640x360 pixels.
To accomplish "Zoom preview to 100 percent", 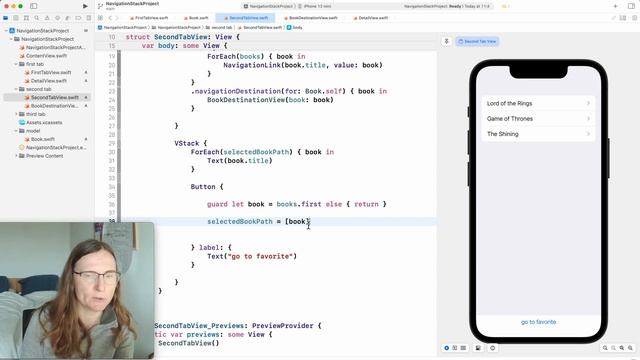I will tap(613, 348).
